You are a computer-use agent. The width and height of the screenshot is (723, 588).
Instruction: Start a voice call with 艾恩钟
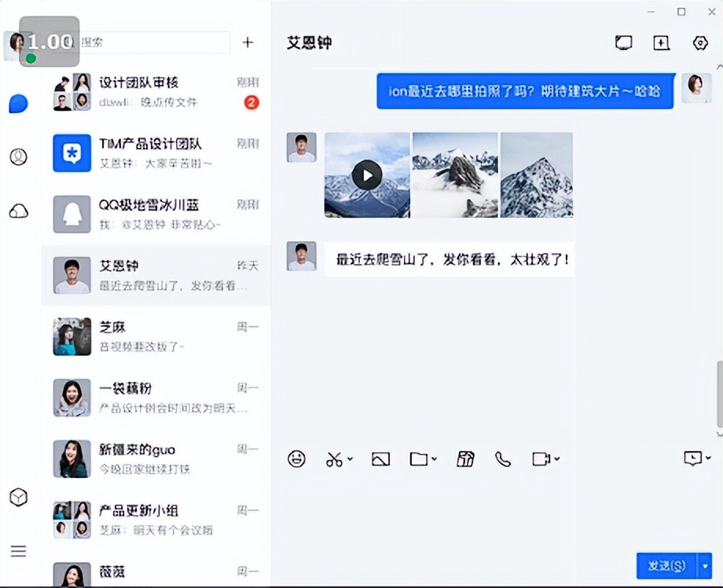pyautogui.click(x=503, y=458)
